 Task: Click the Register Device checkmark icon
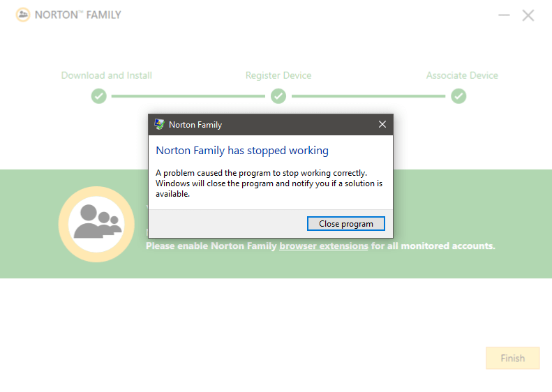pos(278,96)
